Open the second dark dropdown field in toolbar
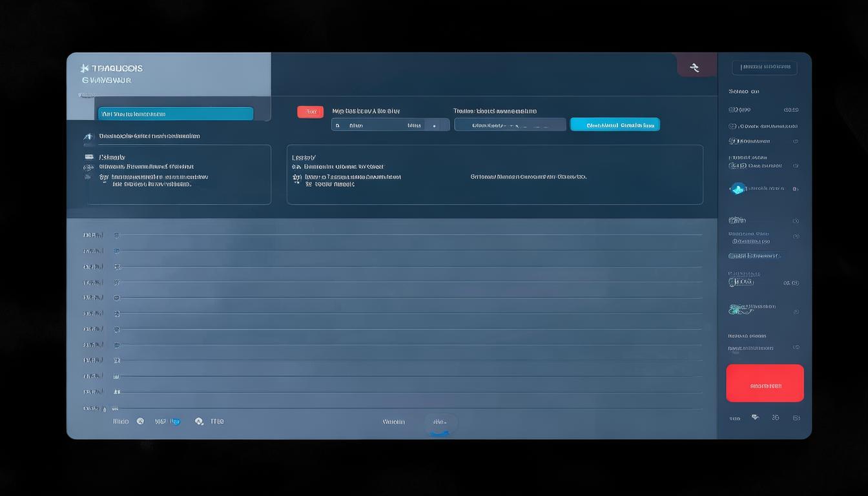868x496 pixels. tap(510, 125)
